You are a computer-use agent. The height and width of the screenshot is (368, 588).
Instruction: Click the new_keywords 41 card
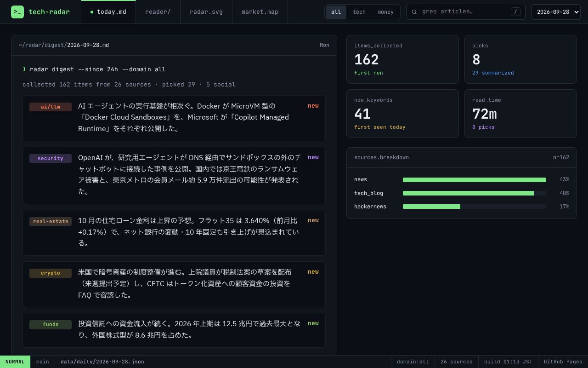pos(402,114)
